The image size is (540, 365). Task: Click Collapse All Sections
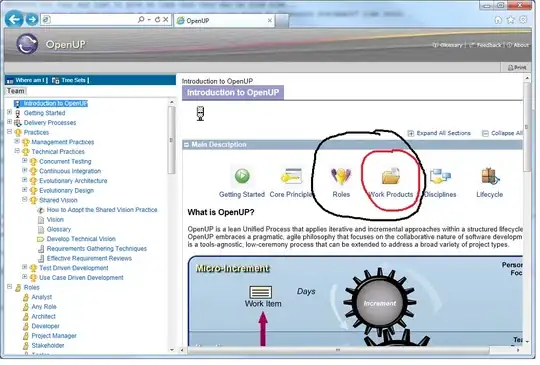(502, 133)
